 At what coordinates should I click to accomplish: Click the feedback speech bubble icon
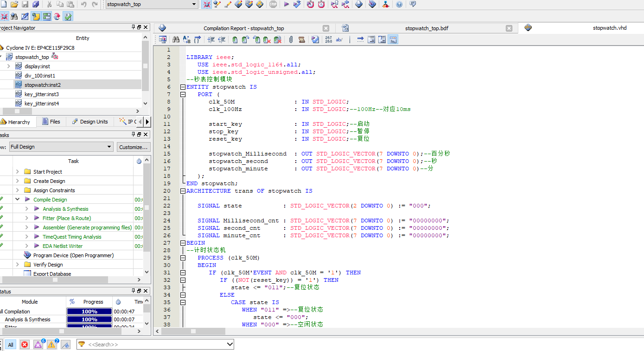point(413,4)
